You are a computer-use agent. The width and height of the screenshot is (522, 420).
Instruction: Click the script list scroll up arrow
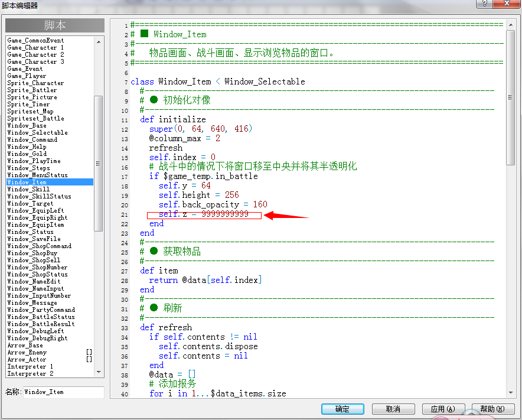[x=99, y=42]
